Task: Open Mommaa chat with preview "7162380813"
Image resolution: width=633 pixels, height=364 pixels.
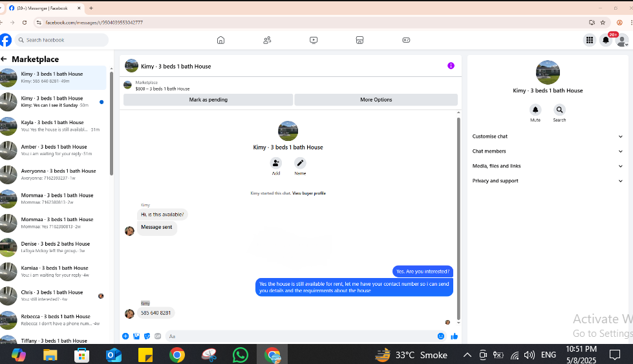Action: (53, 198)
